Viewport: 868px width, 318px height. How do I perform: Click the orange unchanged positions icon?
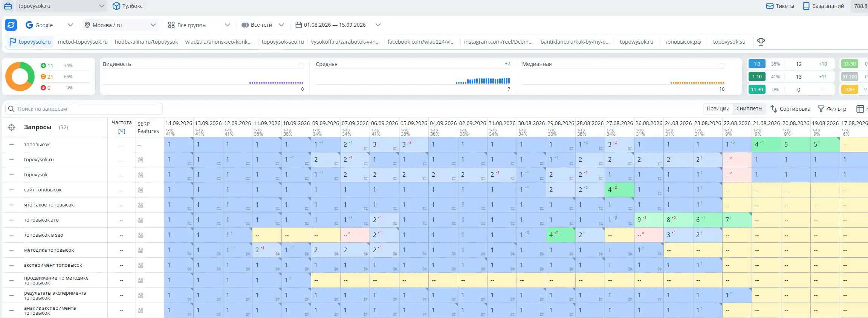[43, 76]
